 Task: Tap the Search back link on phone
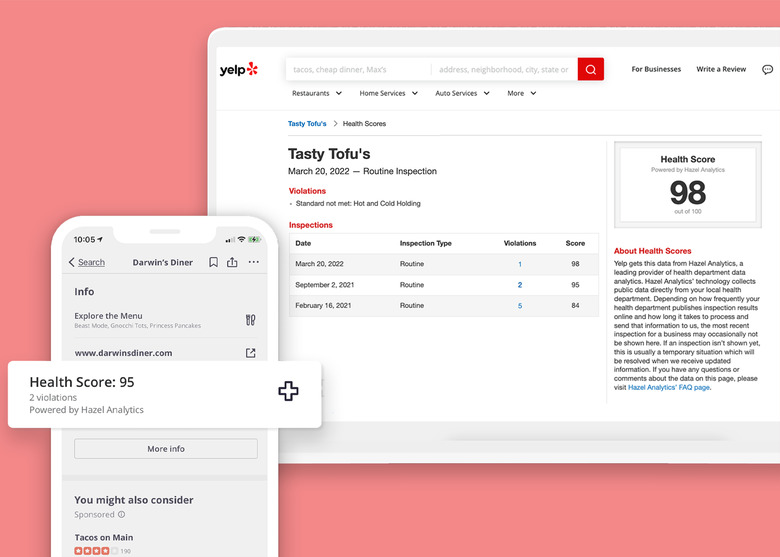click(x=91, y=262)
